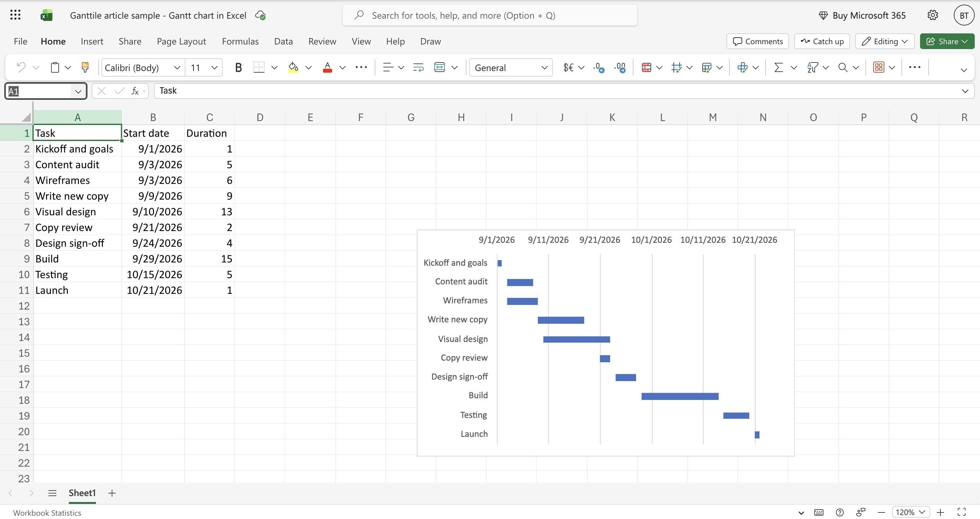980x519 pixels.
Task: Click insert cells icon
Action: click(743, 67)
